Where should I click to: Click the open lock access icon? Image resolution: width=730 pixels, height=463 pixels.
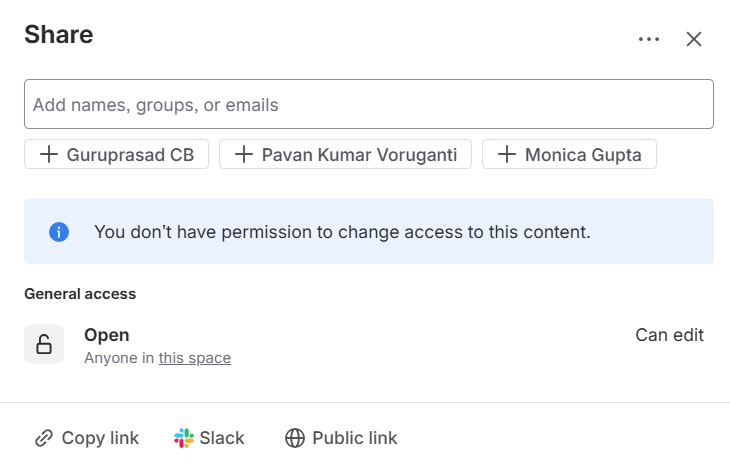click(44, 344)
